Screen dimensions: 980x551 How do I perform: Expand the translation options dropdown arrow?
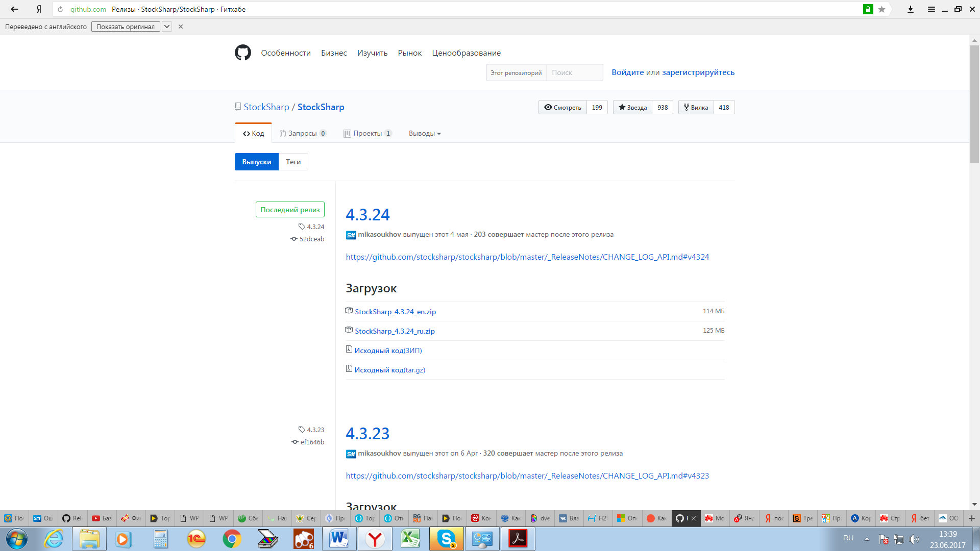[167, 27]
